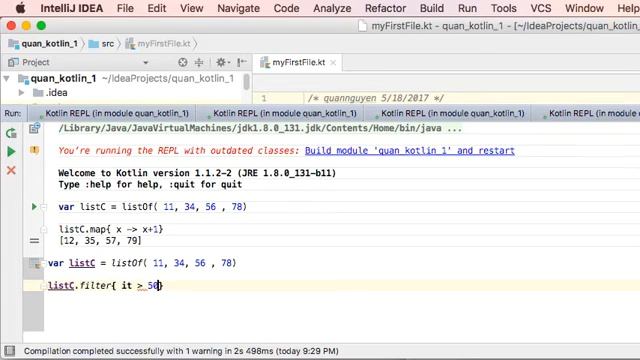
Task: Open the Edit menu
Action: pyautogui.click(x=157, y=8)
